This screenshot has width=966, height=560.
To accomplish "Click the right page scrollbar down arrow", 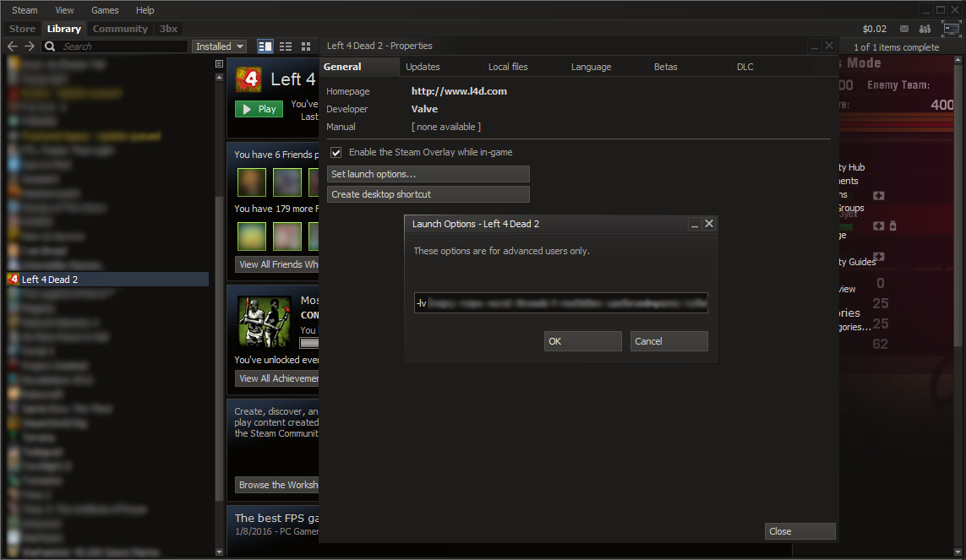I will (x=958, y=552).
